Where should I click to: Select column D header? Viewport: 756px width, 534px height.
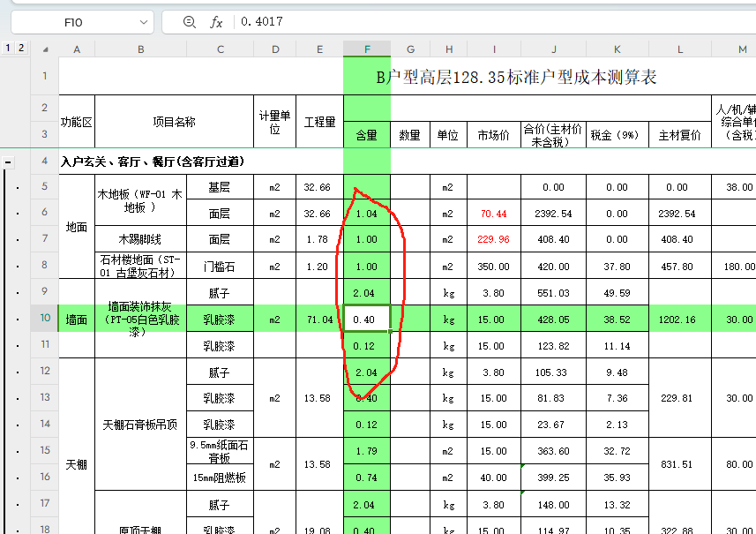(x=275, y=49)
